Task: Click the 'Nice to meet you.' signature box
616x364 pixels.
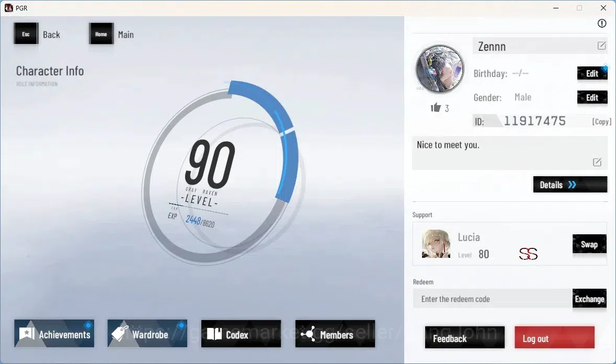Action: (x=509, y=153)
